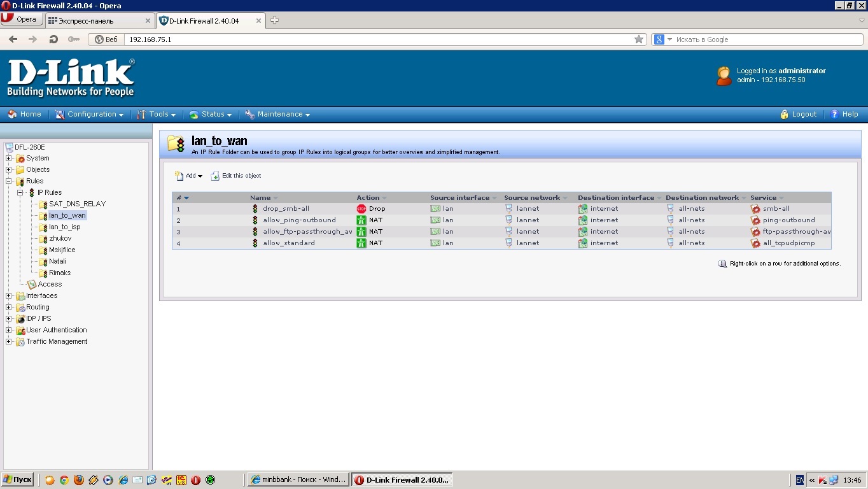Click the NAT icon for allow_ping-outbound
The image size is (868, 489).
[x=361, y=220]
